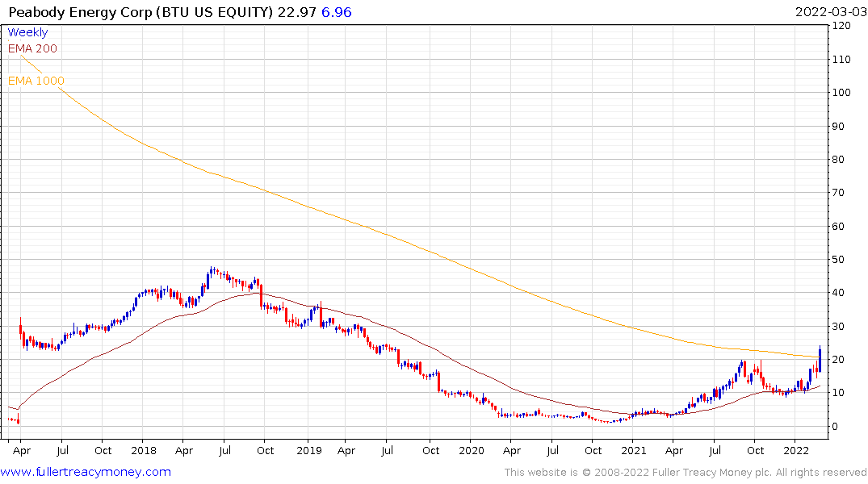Click the mid-2018 candlestick peak near 47
This screenshot has height=484, width=868.
click(x=211, y=271)
